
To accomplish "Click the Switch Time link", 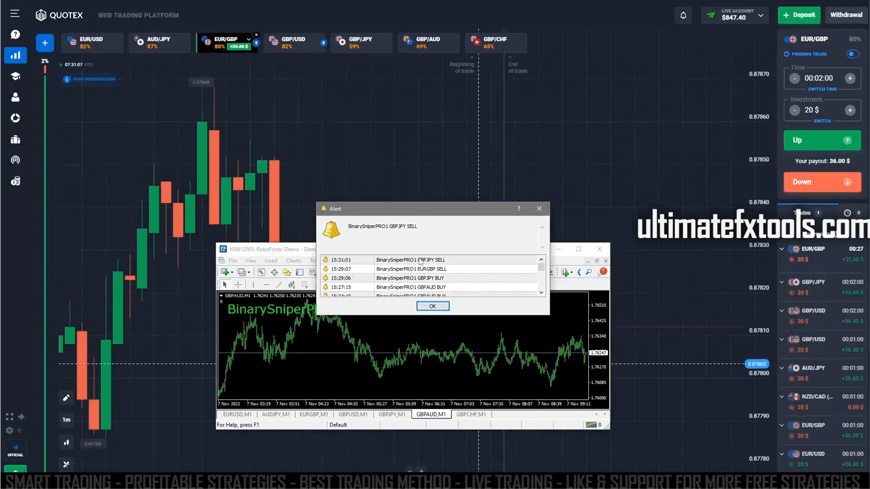I will (x=822, y=89).
